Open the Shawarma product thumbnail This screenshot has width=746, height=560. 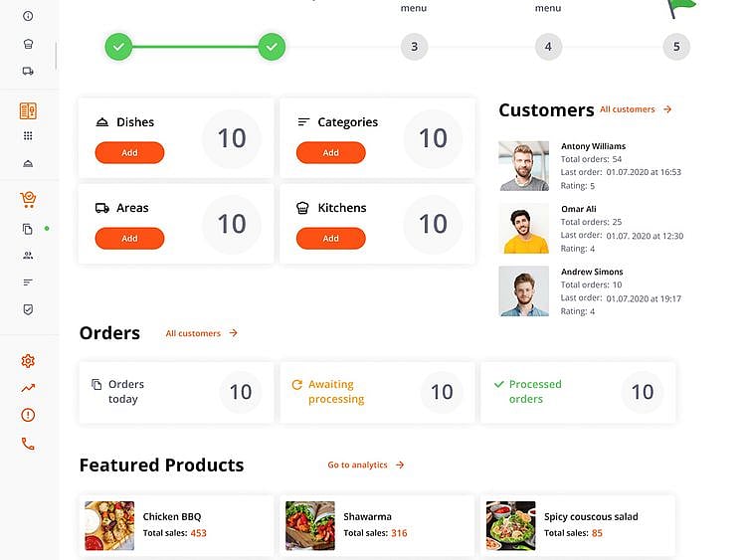pyautogui.click(x=310, y=525)
